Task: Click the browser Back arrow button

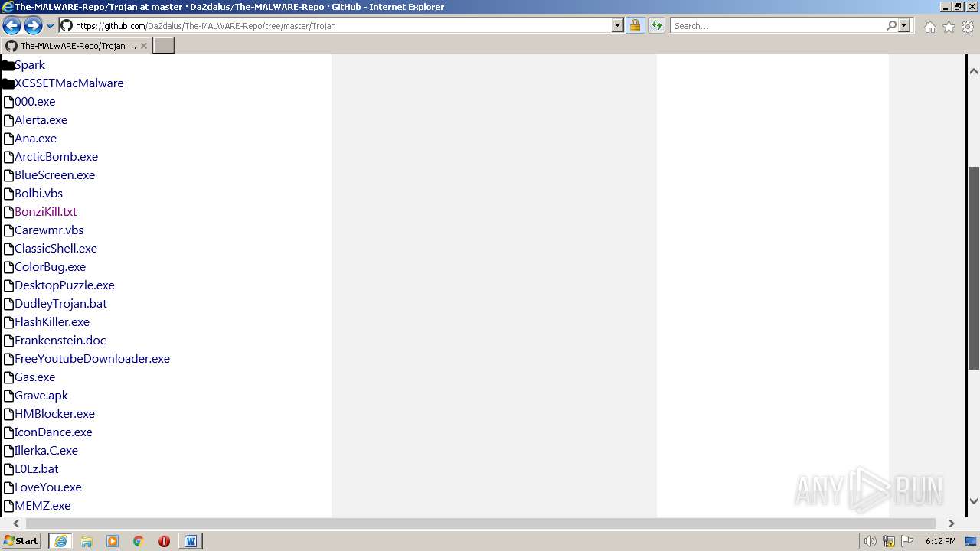Action: click(11, 26)
